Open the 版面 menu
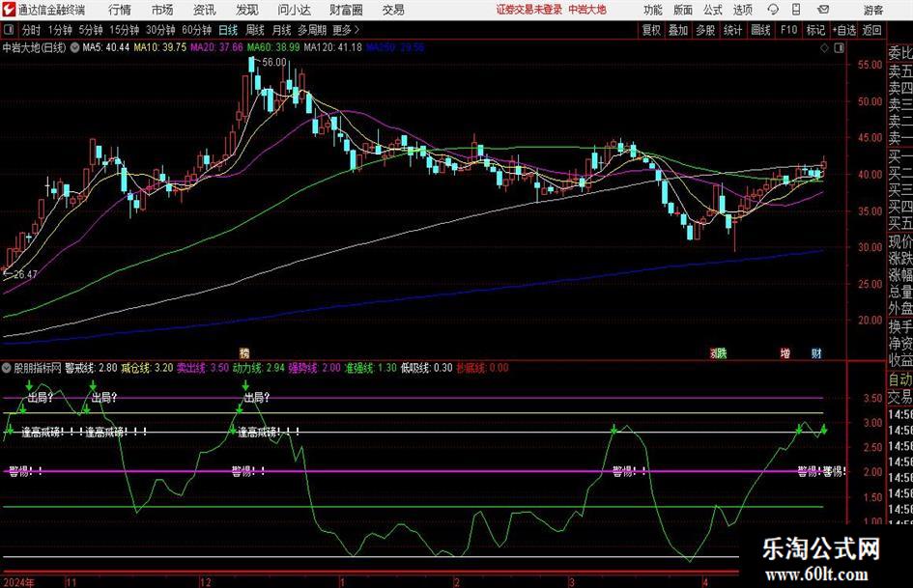This screenshot has width=913, height=588. click(683, 10)
